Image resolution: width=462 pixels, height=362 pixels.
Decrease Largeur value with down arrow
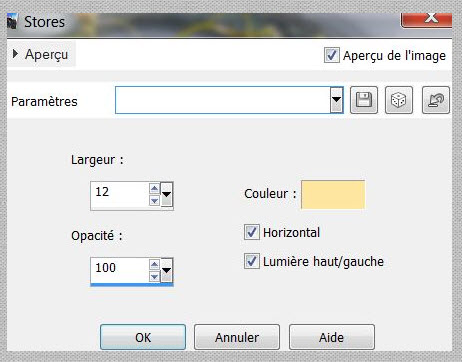click(154, 200)
